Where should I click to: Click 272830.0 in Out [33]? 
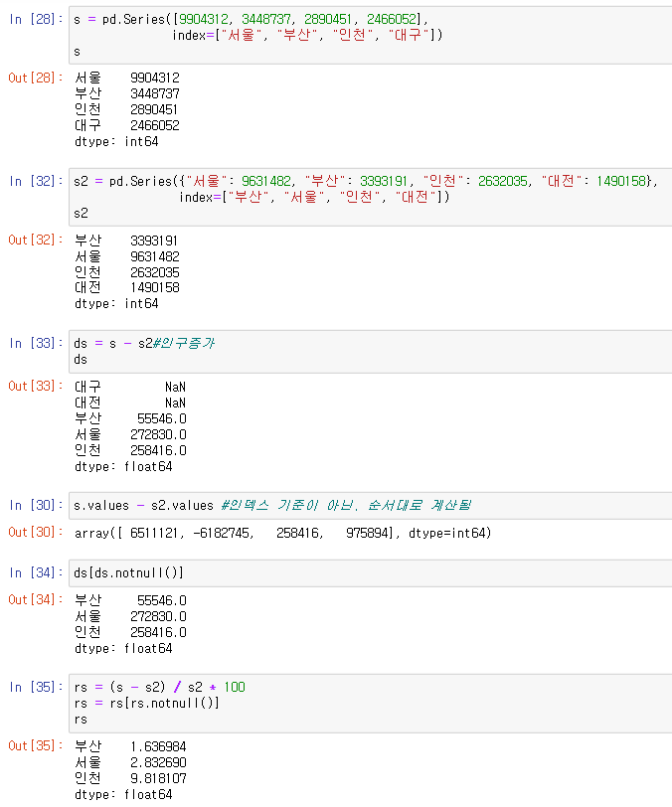tap(159, 435)
